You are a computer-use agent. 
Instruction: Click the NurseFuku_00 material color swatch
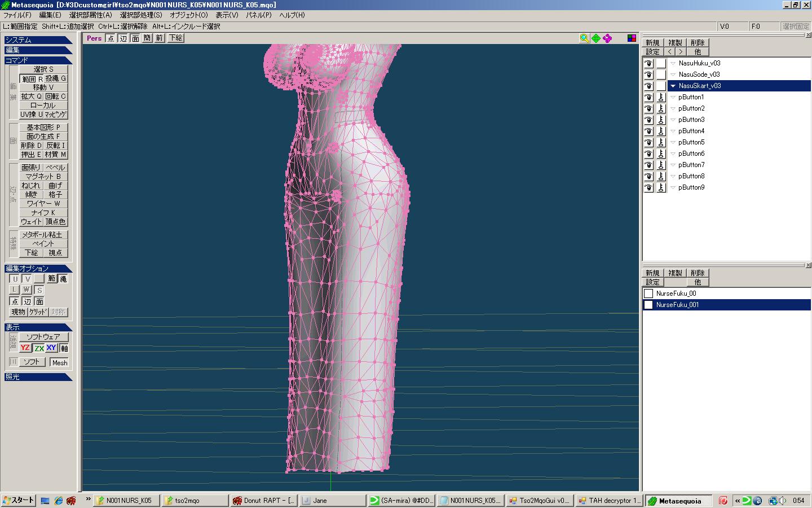[x=648, y=294]
